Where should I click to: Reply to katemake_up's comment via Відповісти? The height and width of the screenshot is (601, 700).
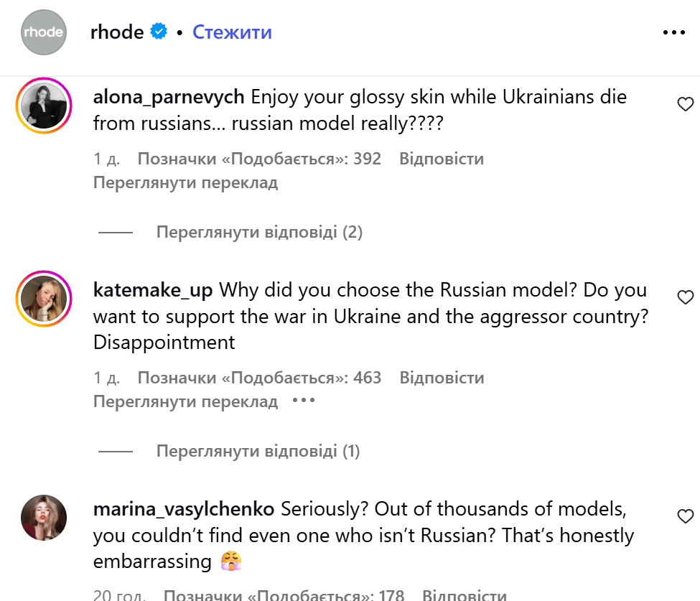click(442, 378)
